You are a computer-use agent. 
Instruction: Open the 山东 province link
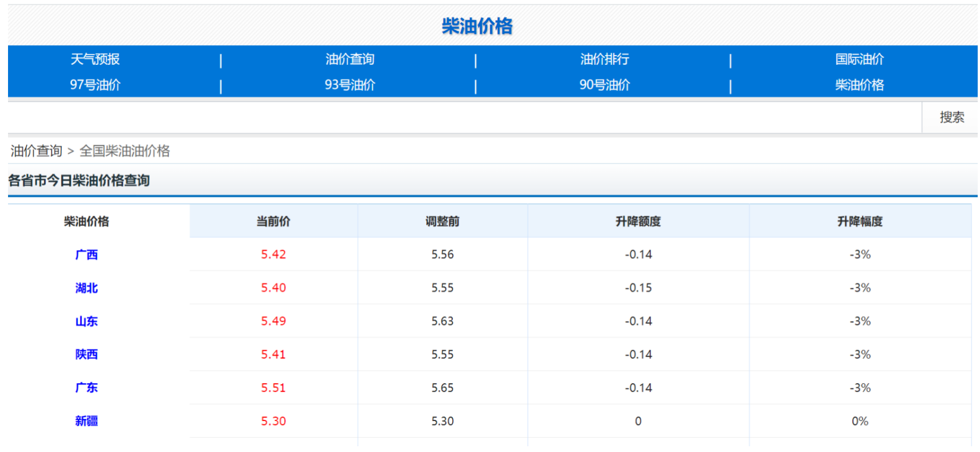click(x=87, y=321)
